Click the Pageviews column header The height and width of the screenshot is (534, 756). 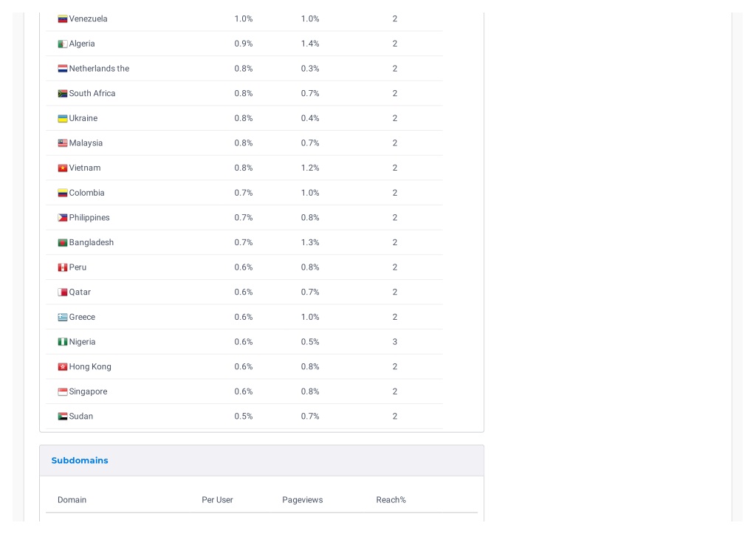(302, 500)
